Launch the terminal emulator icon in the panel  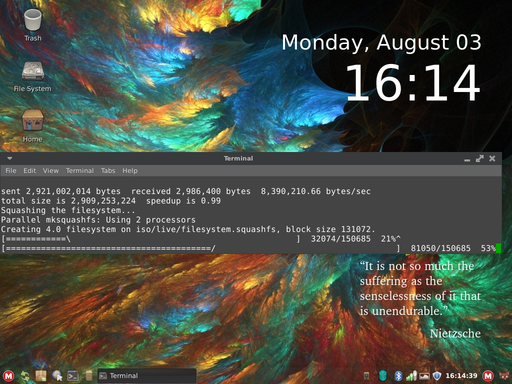pos(73,376)
